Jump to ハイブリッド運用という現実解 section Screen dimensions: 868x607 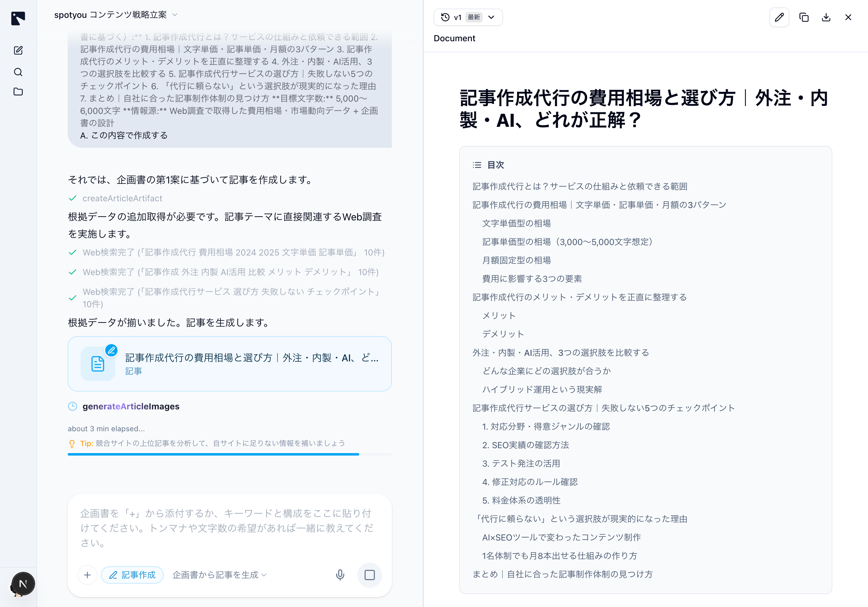pyautogui.click(x=542, y=389)
